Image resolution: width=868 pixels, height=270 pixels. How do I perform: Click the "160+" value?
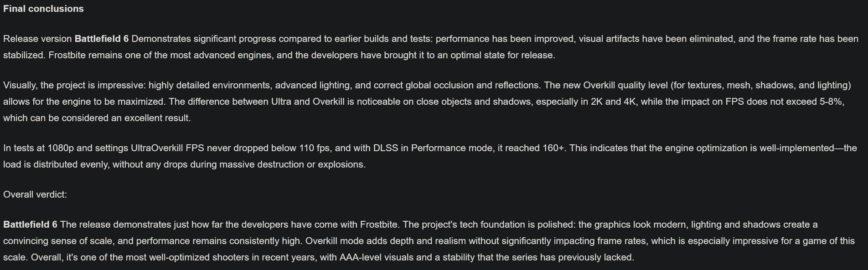tap(553, 148)
